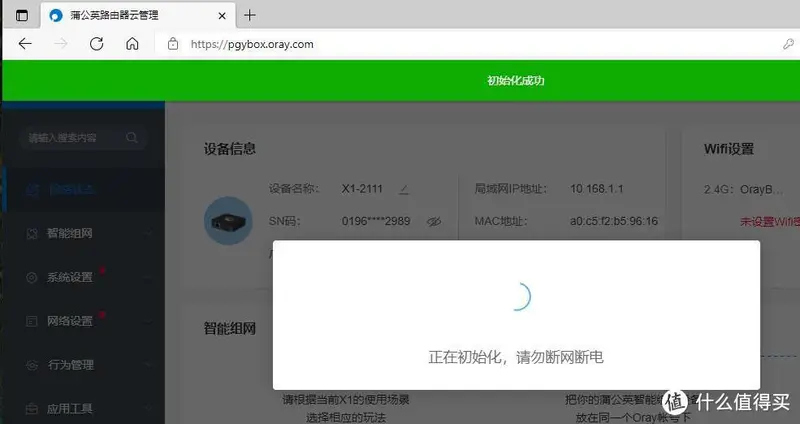Reload the page with refresh icon
Viewport: 800px width, 424px height.
coord(96,44)
